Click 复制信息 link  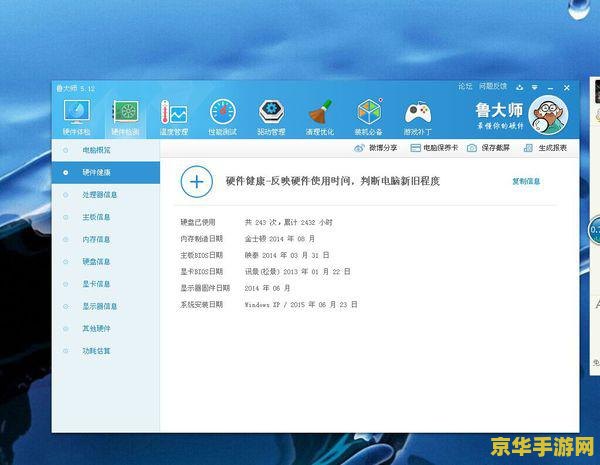pos(526,181)
